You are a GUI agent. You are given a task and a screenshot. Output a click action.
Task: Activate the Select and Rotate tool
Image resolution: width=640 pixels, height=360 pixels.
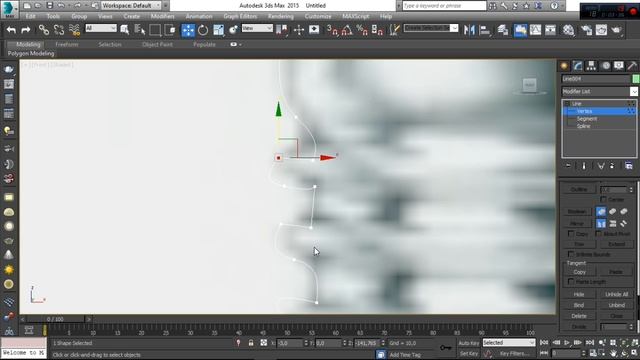click(203, 30)
